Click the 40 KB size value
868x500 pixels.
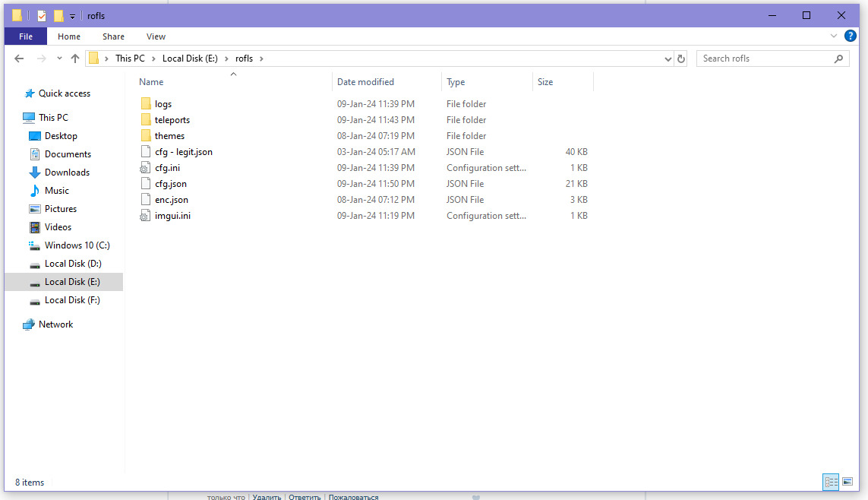[x=576, y=152]
